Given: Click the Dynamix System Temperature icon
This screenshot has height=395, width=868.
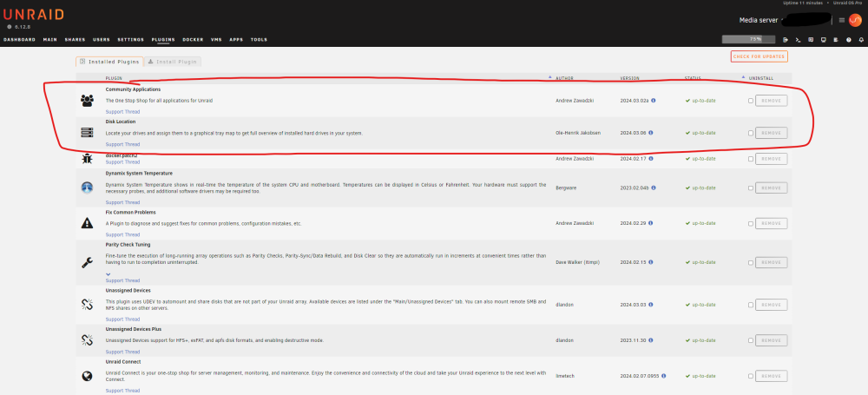Looking at the screenshot, I should pos(87,188).
